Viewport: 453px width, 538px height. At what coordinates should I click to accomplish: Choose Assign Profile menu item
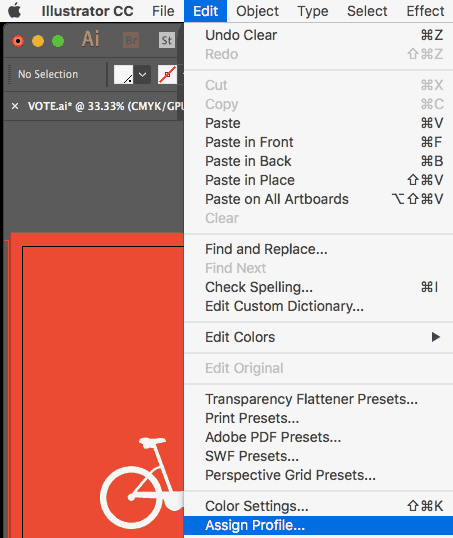point(318,525)
